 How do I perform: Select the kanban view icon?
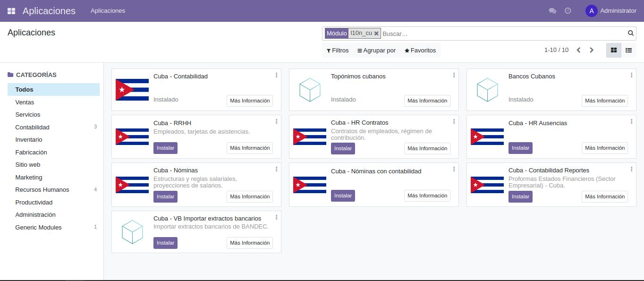[613, 50]
